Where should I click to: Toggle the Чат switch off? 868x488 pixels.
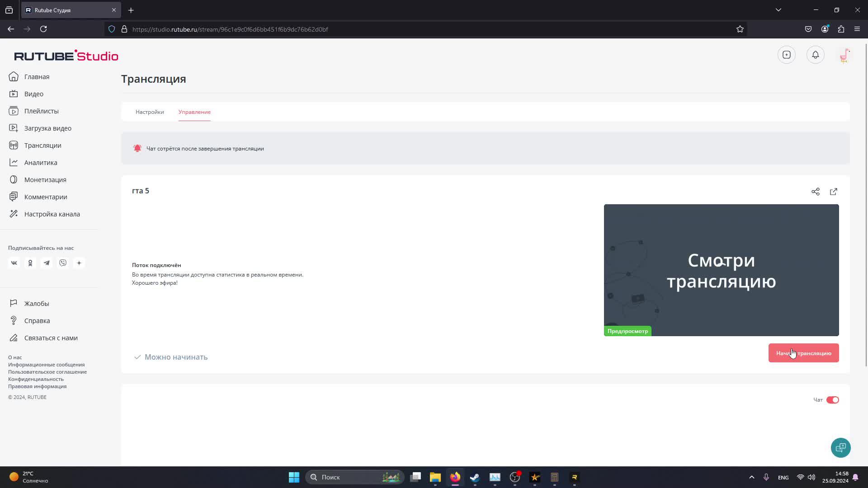(832, 400)
